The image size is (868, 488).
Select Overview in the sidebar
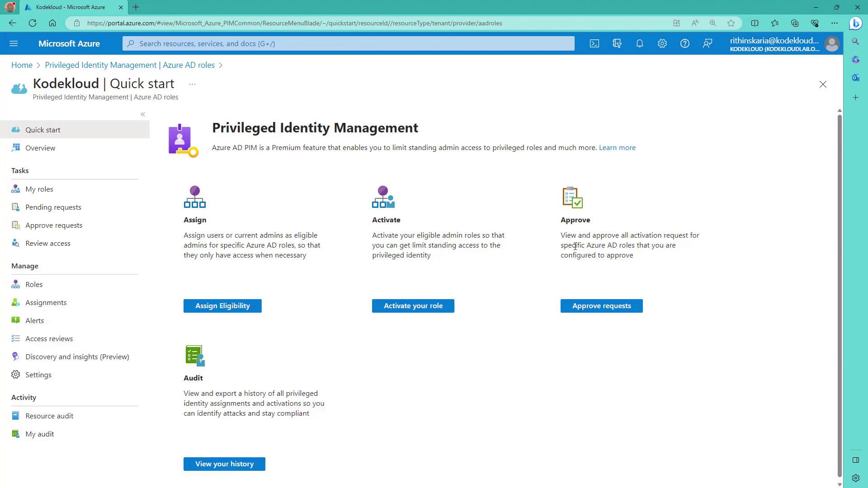[x=40, y=148]
